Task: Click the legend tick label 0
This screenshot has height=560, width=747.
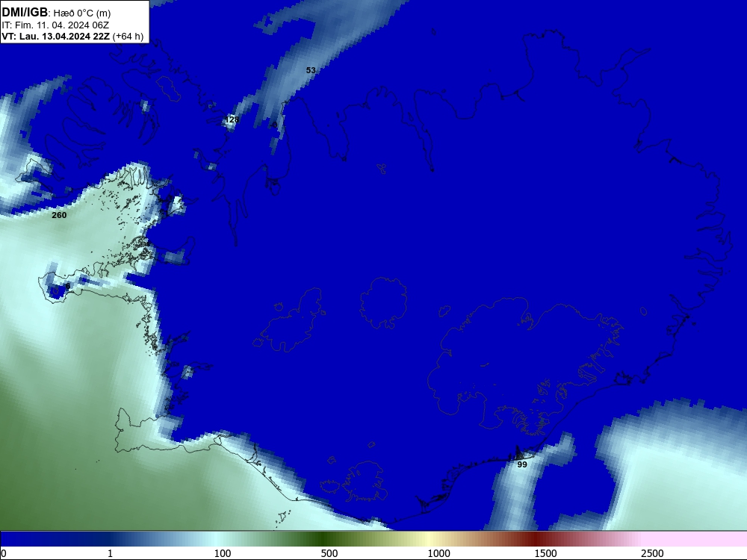Action: pos(4,553)
